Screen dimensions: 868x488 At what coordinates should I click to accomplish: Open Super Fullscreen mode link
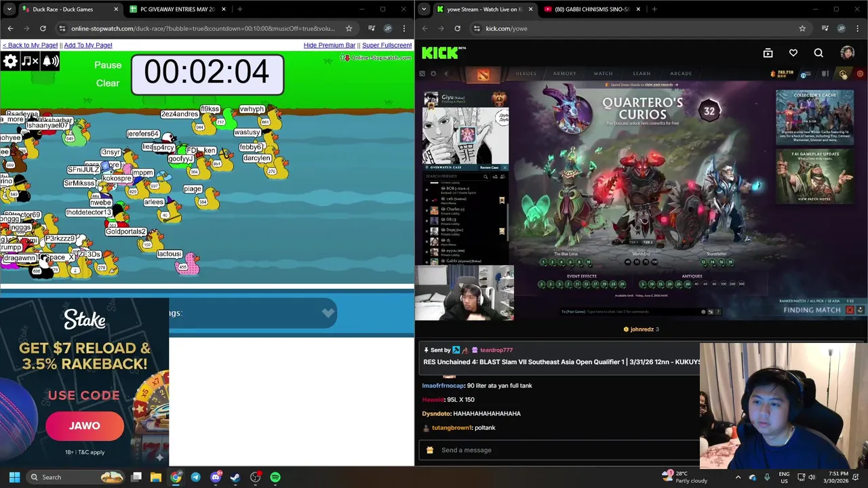coord(387,45)
